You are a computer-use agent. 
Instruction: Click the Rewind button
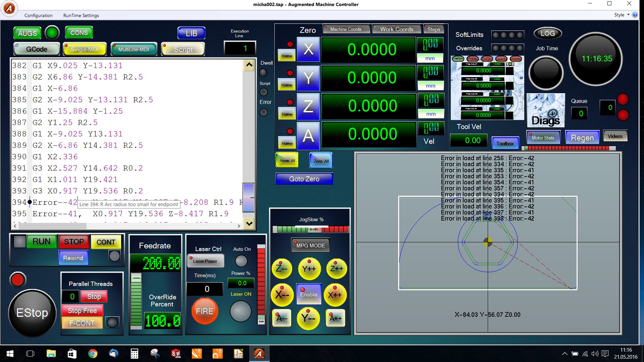73,258
